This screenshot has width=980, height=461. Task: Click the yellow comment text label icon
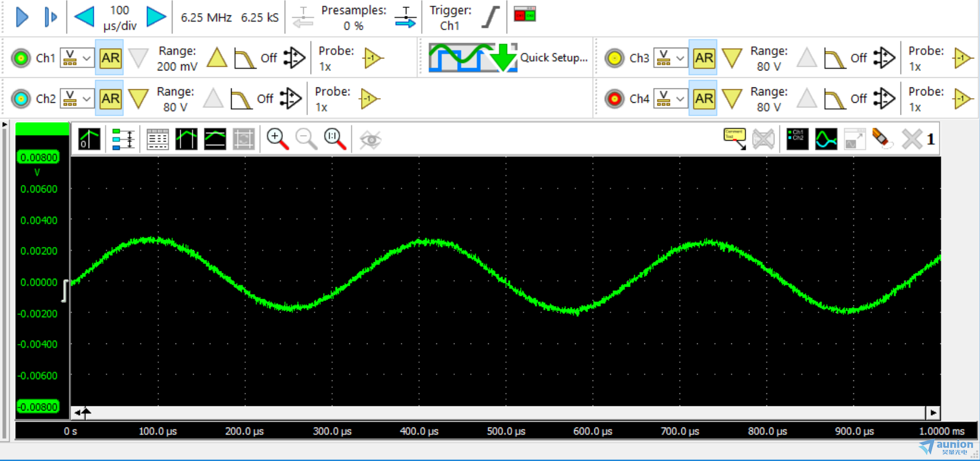pos(734,139)
